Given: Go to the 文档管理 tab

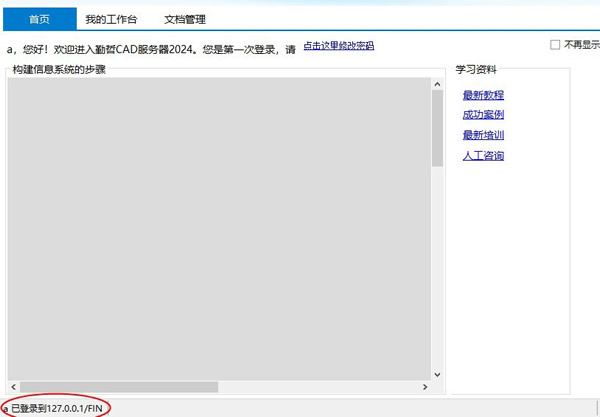Looking at the screenshot, I should point(185,19).
